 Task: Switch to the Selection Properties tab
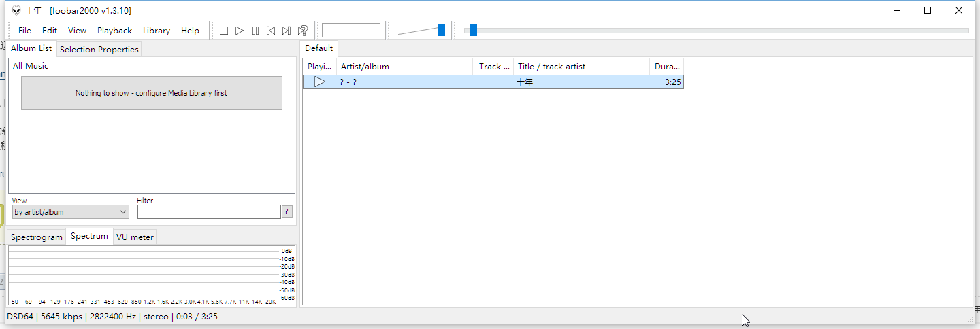[99, 49]
